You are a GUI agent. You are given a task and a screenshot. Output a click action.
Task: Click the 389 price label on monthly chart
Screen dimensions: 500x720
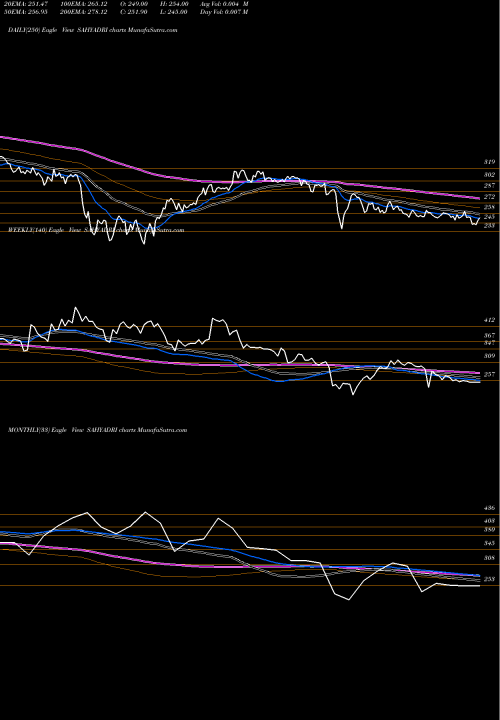[x=489, y=529]
